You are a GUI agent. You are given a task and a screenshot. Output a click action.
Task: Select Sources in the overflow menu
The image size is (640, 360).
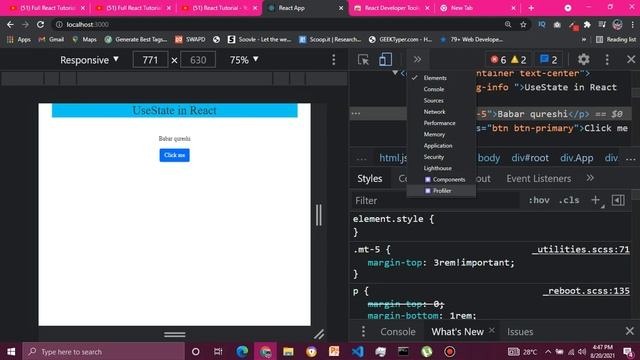[x=433, y=100]
